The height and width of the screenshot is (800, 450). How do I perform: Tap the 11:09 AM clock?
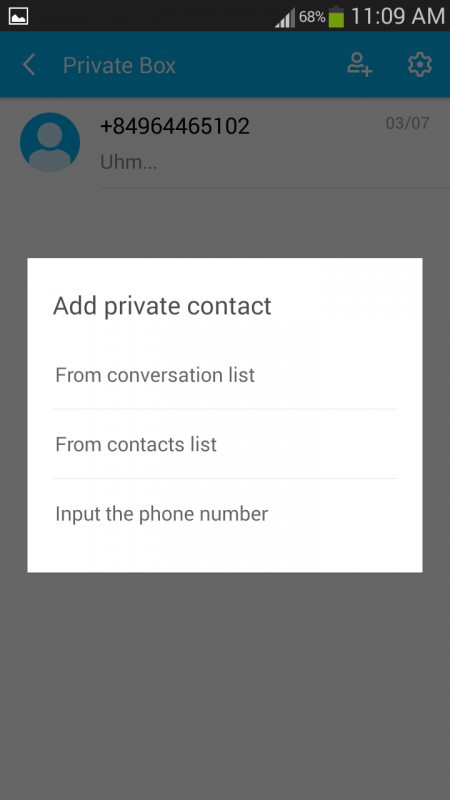398,16
